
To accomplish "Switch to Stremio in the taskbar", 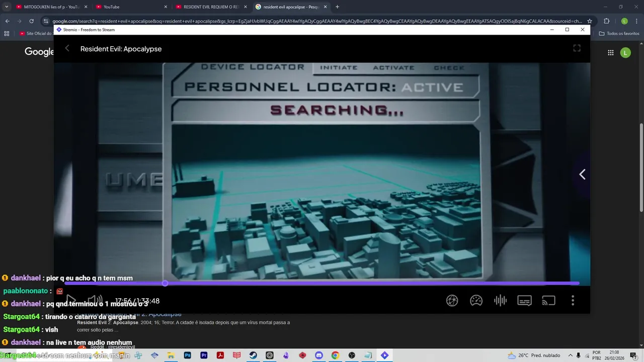I will click(384, 355).
